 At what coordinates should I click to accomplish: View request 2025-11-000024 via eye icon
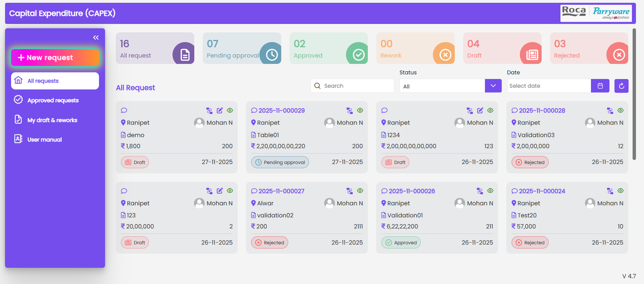[x=621, y=191]
